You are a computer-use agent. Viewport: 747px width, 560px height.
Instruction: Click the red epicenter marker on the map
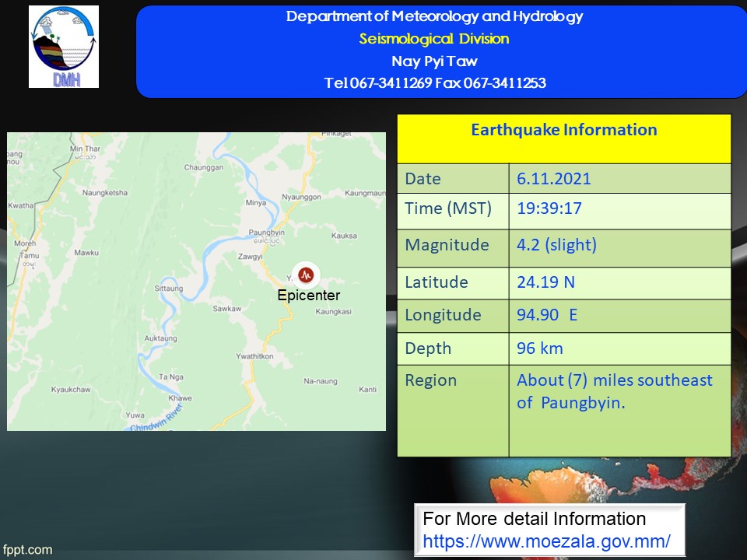(306, 275)
